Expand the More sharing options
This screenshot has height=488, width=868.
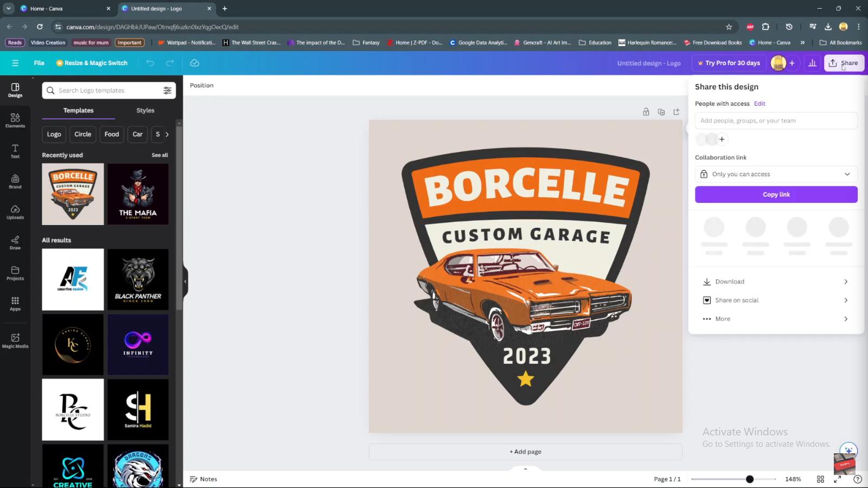(x=776, y=319)
